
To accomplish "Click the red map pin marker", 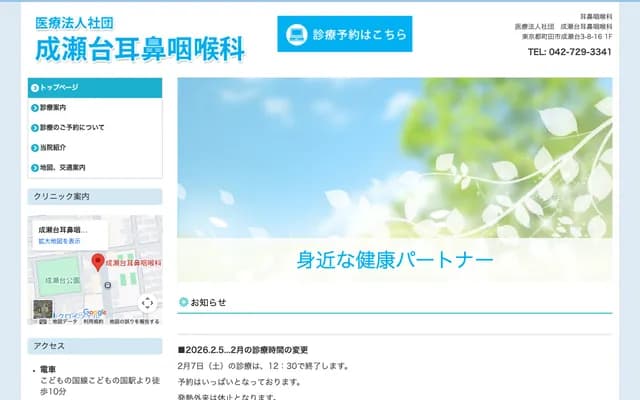I will pyautogui.click(x=97, y=262).
